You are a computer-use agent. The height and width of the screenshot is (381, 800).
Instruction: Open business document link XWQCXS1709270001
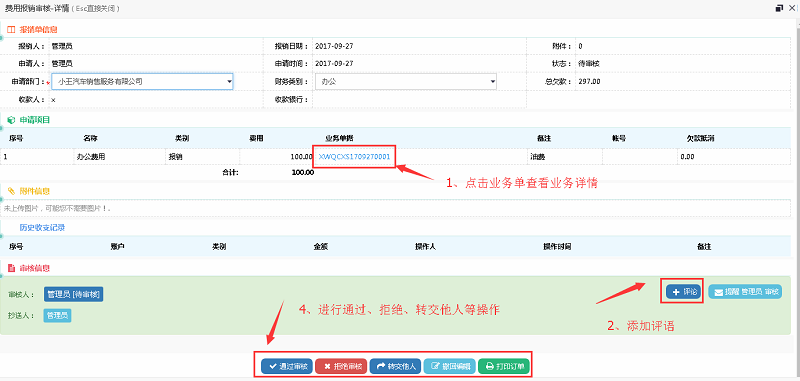(354, 157)
